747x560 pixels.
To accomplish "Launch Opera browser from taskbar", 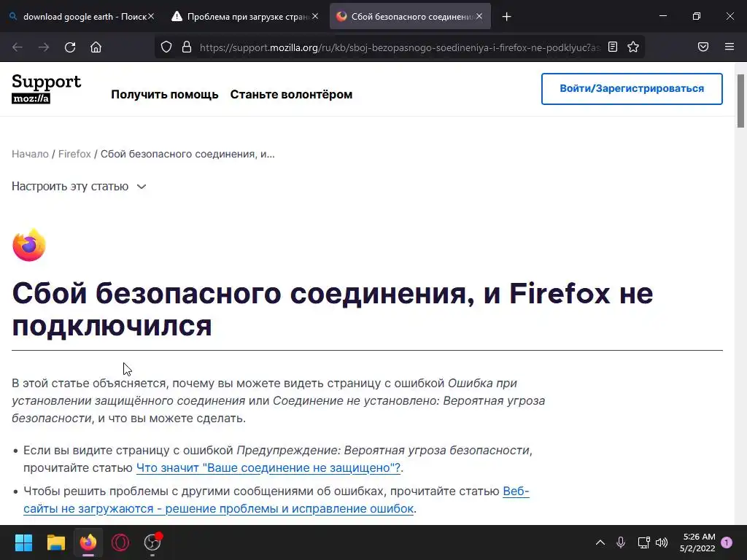I will (120, 542).
